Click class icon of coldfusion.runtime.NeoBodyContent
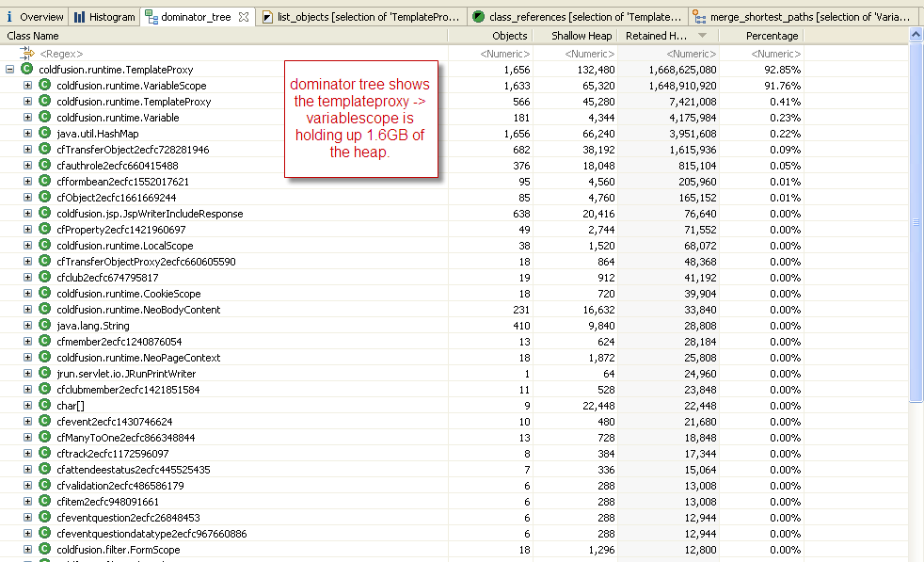This screenshot has width=924, height=562. pyautogui.click(x=44, y=309)
